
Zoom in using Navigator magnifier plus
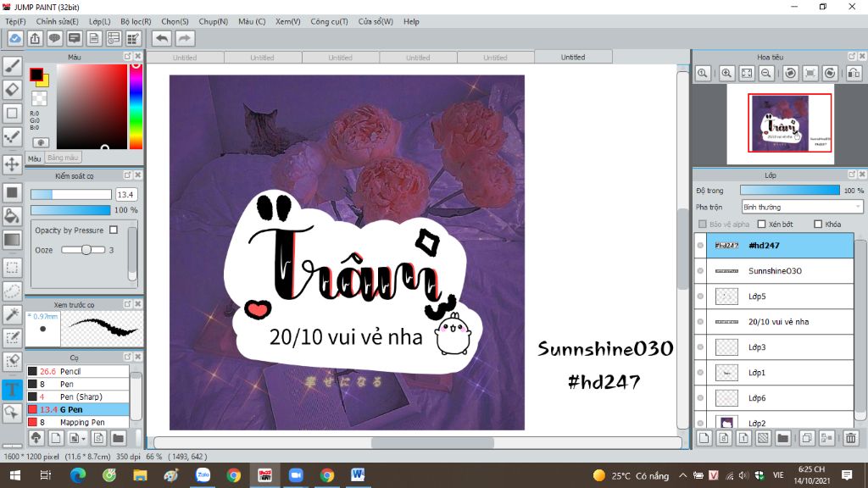pyautogui.click(x=726, y=73)
